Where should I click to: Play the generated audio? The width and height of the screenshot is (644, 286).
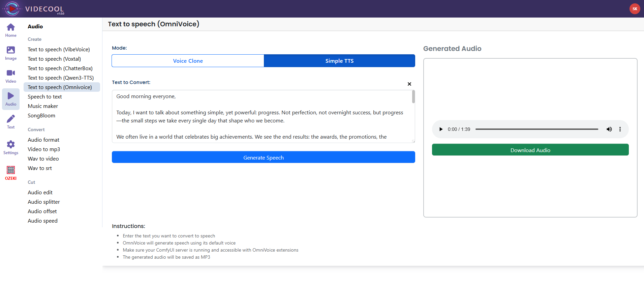(441, 129)
